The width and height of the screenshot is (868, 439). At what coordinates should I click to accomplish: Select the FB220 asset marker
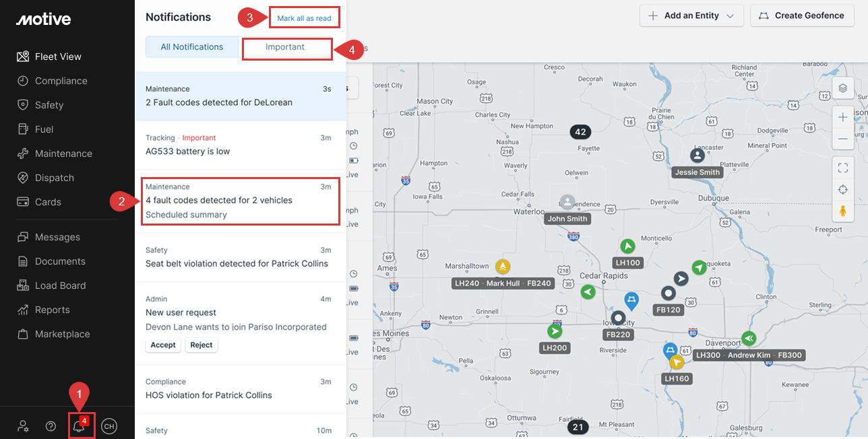pos(618,318)
